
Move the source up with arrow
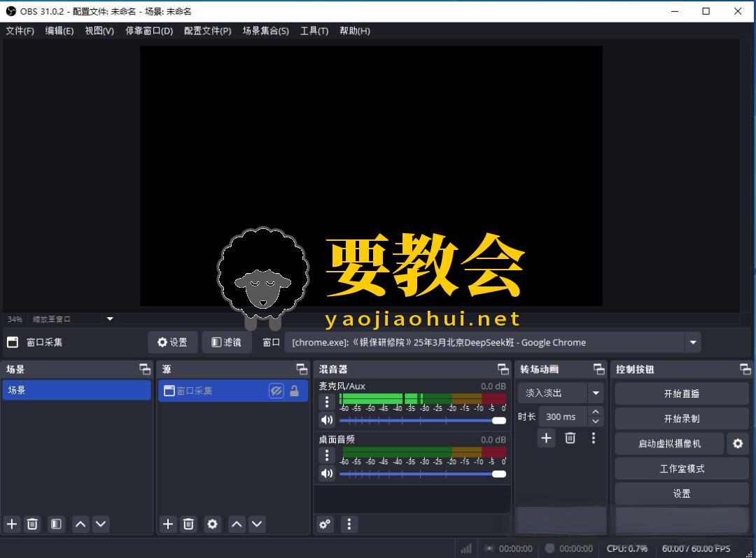point(237,524)
